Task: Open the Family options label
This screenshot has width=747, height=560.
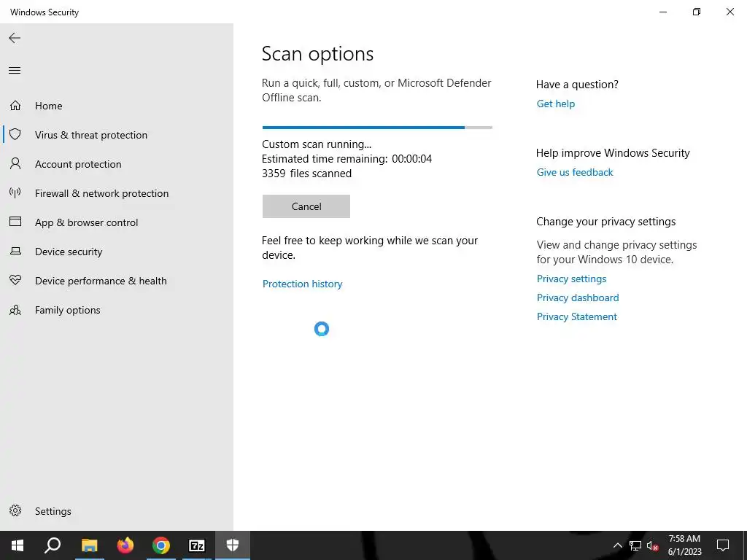Action: point(68,310)
